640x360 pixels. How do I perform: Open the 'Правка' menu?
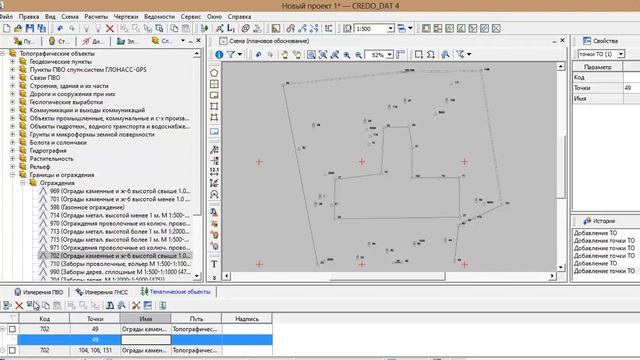coord(29,17)
